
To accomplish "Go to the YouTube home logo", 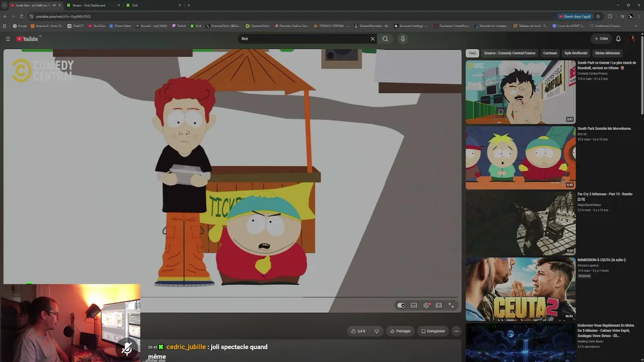I will [x=28, y=39].
